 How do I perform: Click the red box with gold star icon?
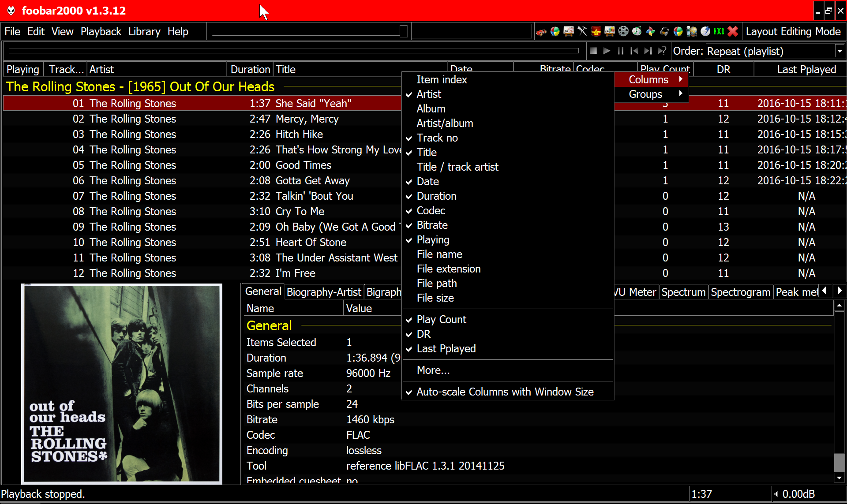pyautogui.click(x=596, y=31)
